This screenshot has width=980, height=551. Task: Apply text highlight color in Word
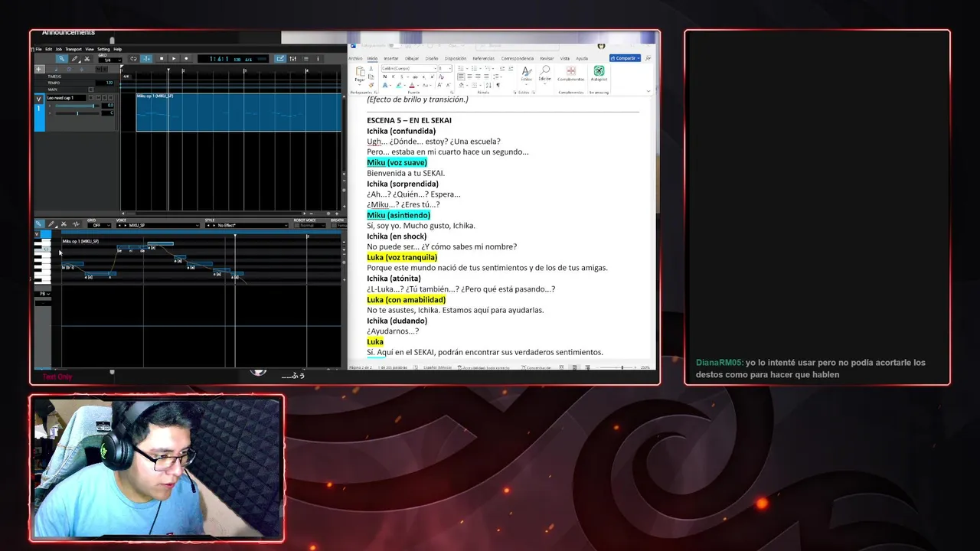[x=399, y=85]
